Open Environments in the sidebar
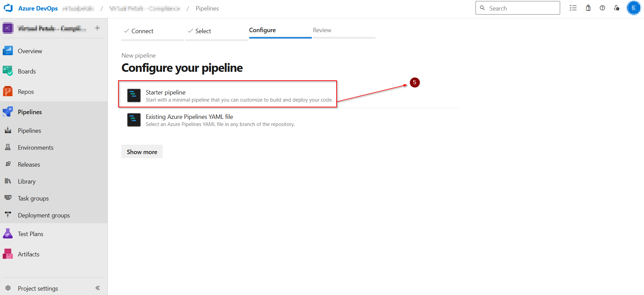This screenshot has width=644, height=295. coord(54,148)
